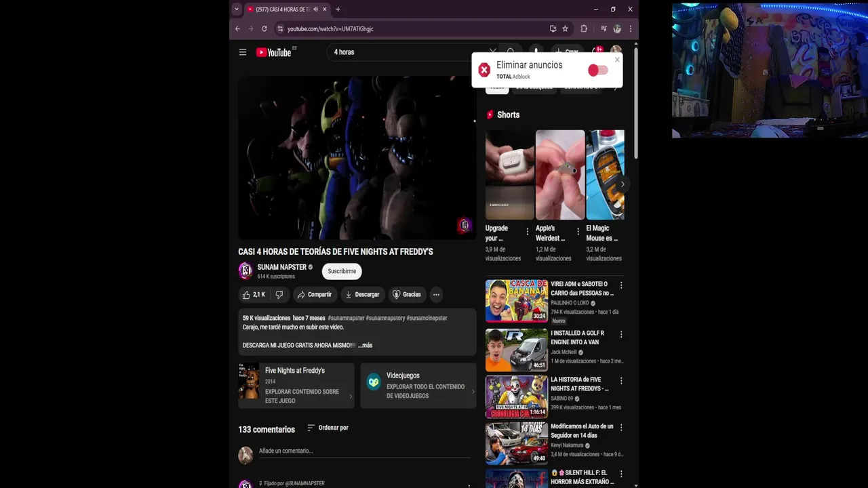Click the #sunamnapster hashtag
The width and height of the screenshot is (868, 488).
pos(346,318)
